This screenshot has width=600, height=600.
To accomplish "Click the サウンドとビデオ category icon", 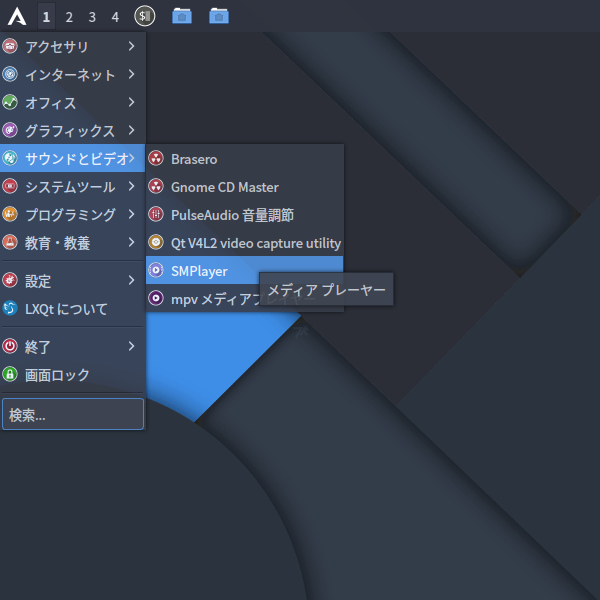I will (x=10, y=158).
